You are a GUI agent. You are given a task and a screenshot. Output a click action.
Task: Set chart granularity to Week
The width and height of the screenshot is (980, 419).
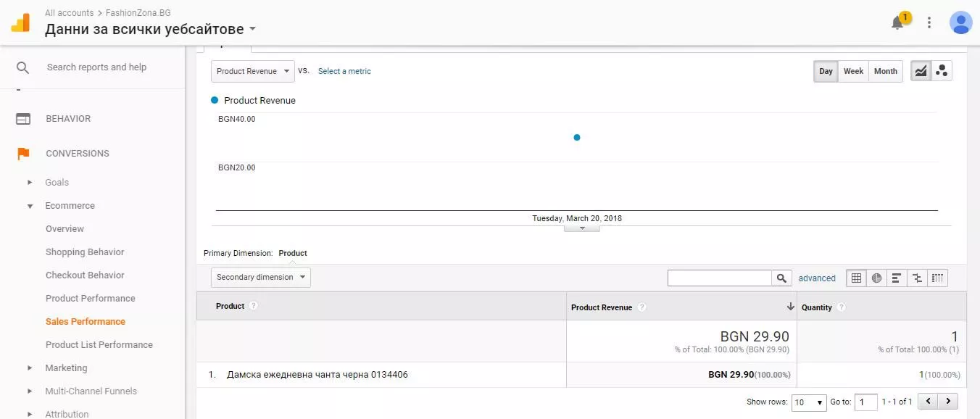coord(853,71)
